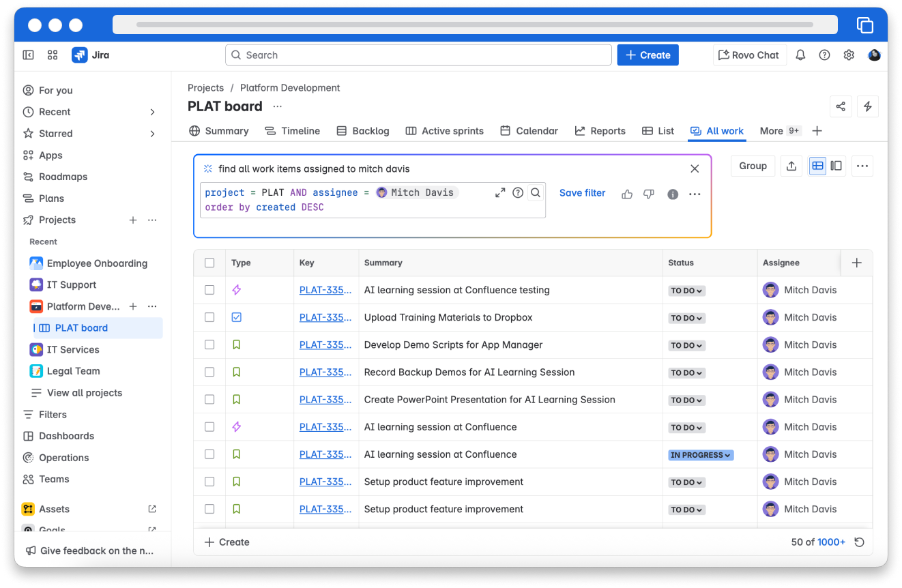Open status dropdown for Confluence testing row
The image size is (902, 588).
686,291
